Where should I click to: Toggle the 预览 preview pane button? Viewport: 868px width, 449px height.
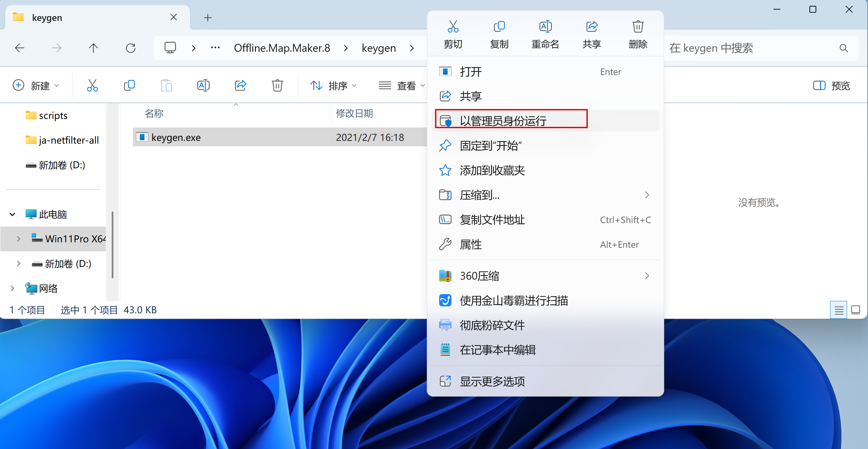pos(831,85)
